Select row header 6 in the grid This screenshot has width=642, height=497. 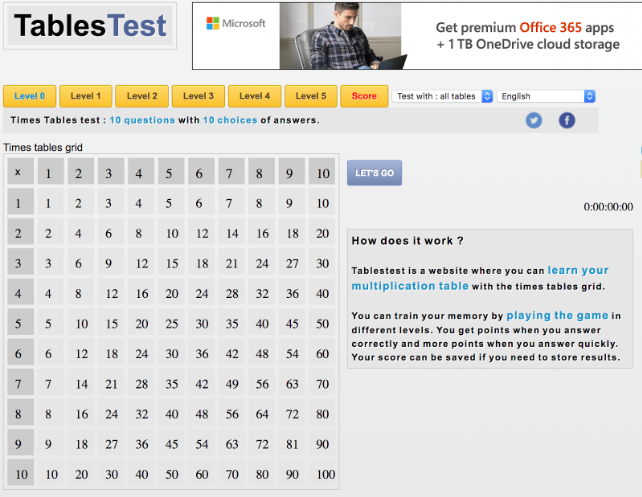click(x=20, y=352)
